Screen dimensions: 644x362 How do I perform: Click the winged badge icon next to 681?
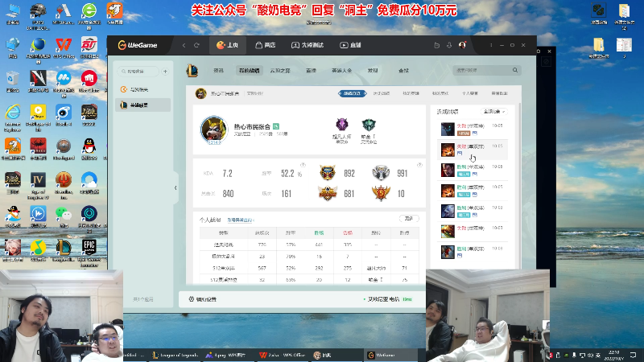coord(328,193)
